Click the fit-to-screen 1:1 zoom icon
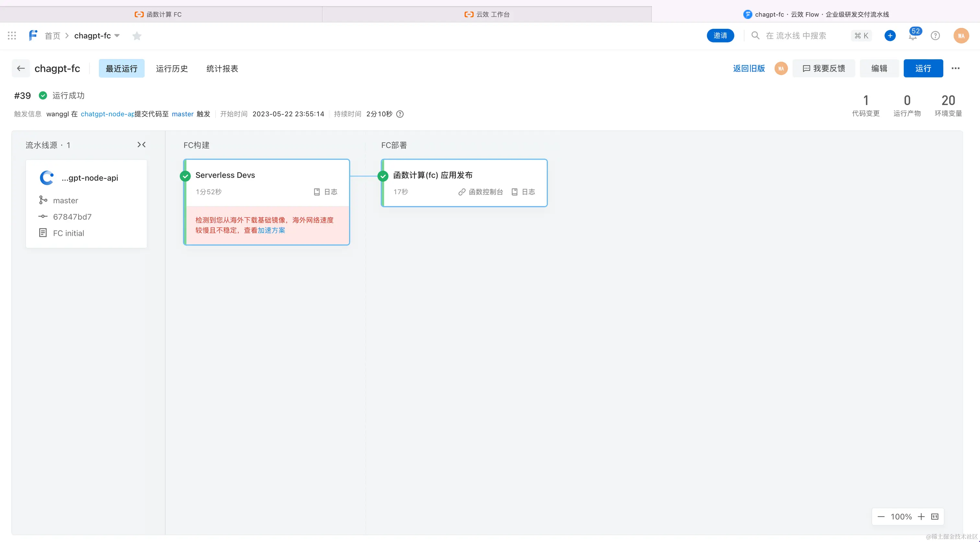The width and height of the screenshot is (980, 542). coord(935,516)
